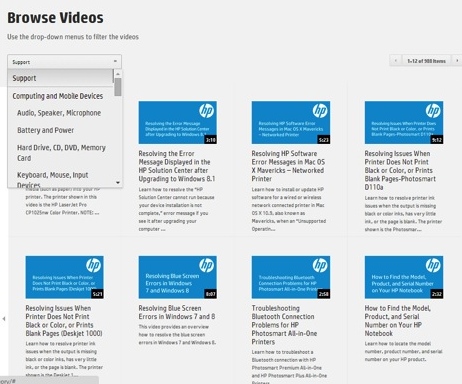Viewport: 462px width, 384px height.
Task: Click description 'Learn how to troubleshoot a Bluetooth'
Action: (x=289, y=366)
